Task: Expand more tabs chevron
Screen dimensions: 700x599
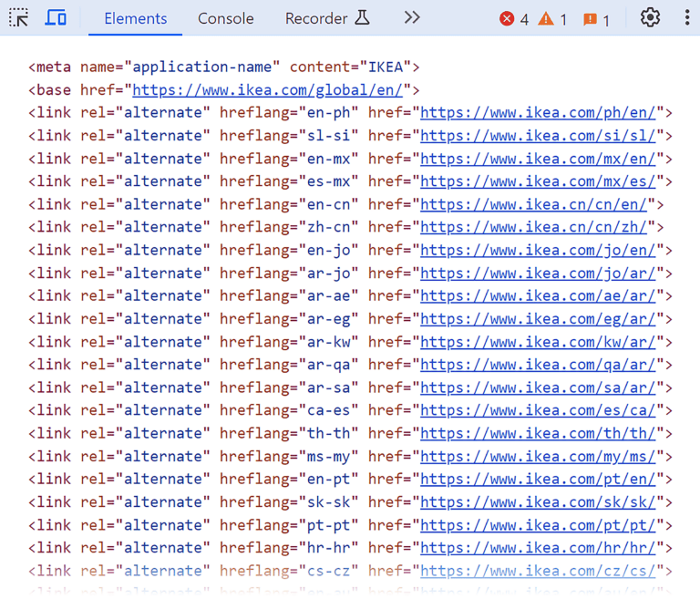Action: coord(412,18)
